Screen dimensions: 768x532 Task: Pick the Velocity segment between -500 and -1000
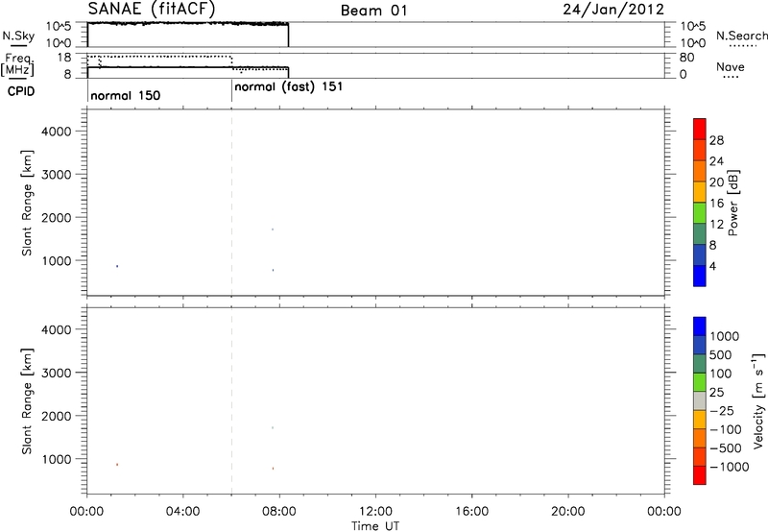pos(700,457)
